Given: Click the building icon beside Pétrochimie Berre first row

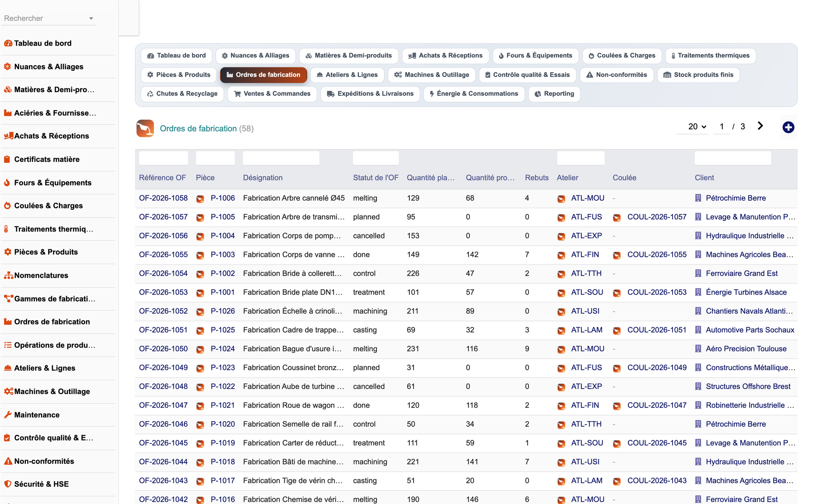Looking at the screenshot, I should [x=698, y=198].
